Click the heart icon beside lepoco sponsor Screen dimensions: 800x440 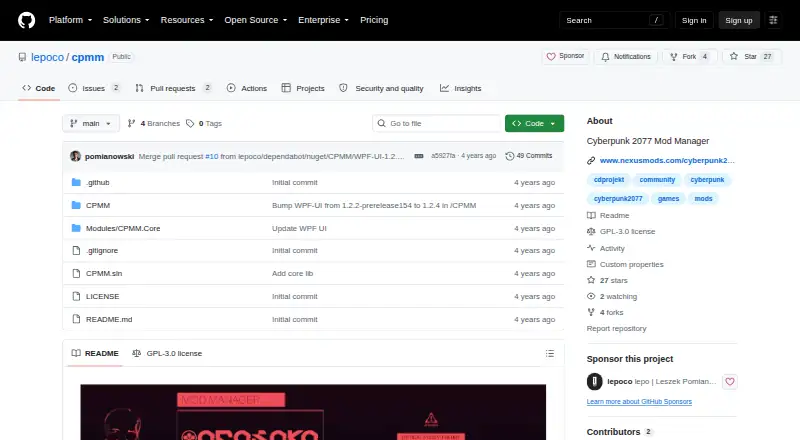730,381
